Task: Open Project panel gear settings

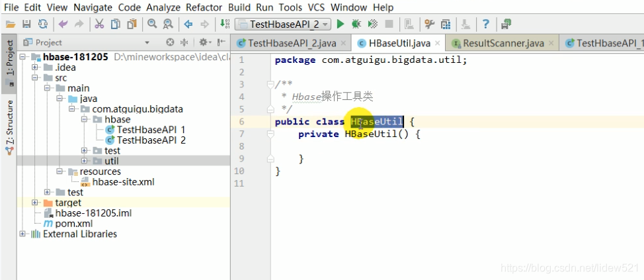Action: [x=204, y=42]
